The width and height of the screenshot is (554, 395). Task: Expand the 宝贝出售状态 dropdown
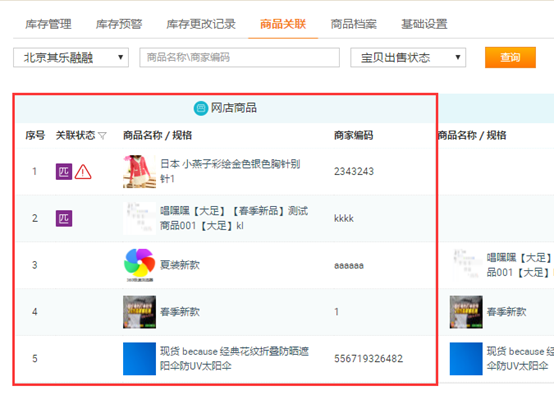[x=408, y=58]
